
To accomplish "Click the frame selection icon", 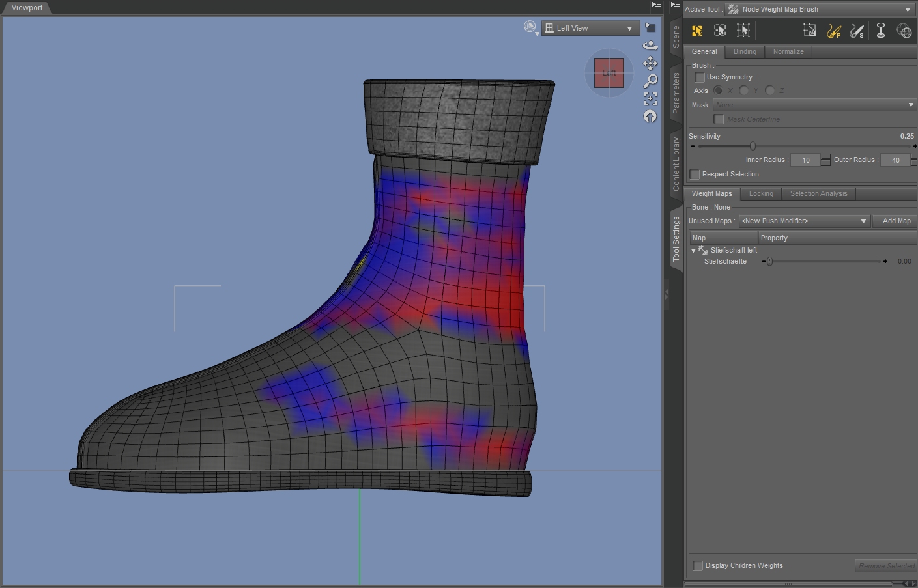I will [x=650, y=98].
